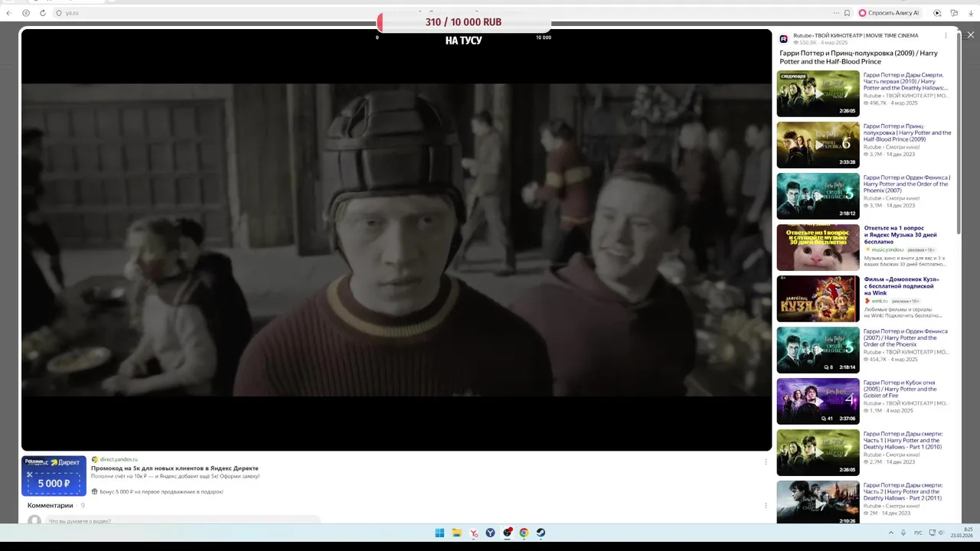The image size is (980, 551).
Task: Open volume control in system tray
Action: (941, 533)
